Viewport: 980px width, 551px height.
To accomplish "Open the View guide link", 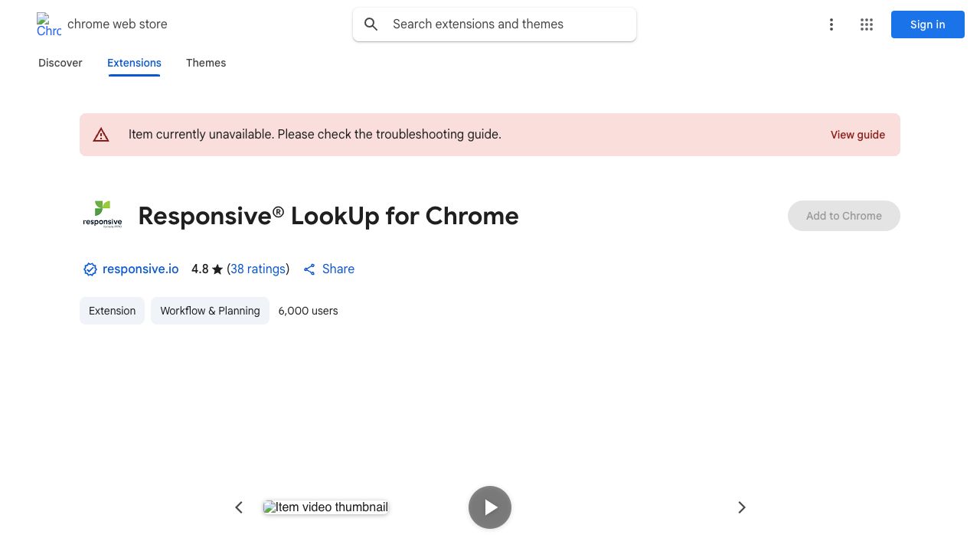I will pos(857,135).
